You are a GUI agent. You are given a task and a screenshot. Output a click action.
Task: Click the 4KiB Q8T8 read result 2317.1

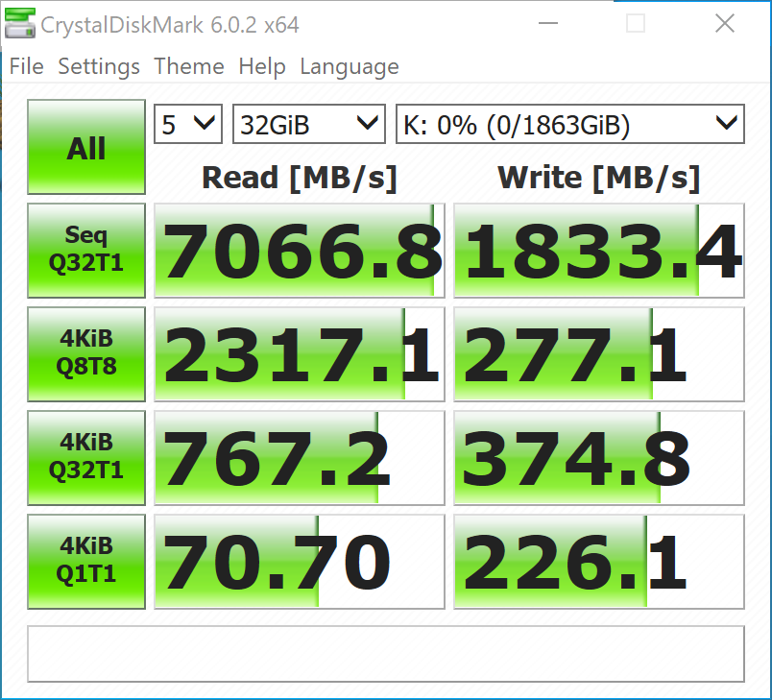(x=300, y=354)
